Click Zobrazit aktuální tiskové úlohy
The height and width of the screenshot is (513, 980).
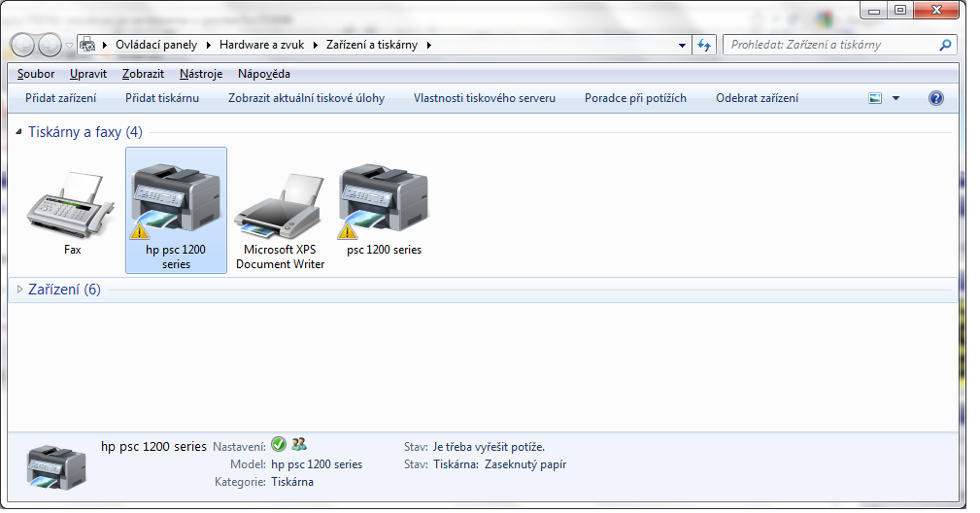point(306,98)
